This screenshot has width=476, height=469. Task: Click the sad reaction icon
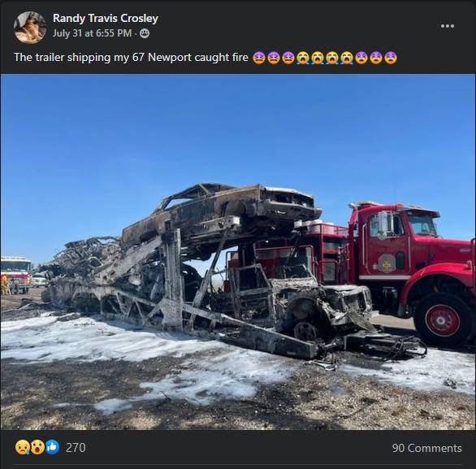22,447
